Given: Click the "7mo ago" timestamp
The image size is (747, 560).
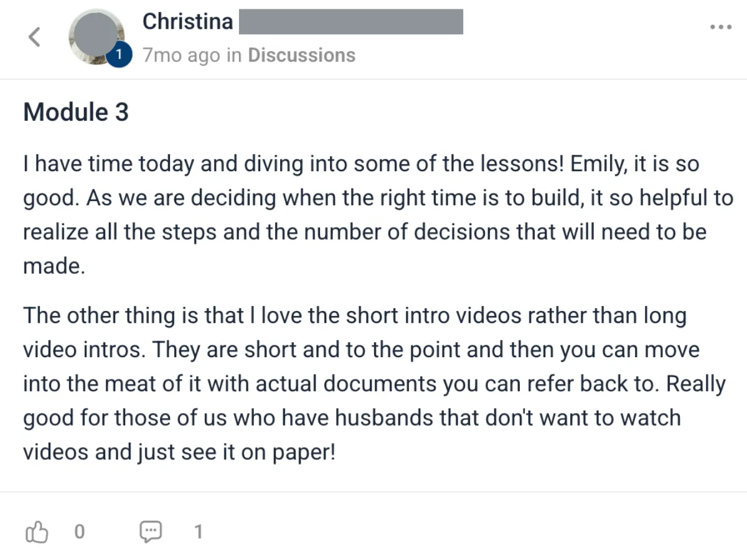Looking at the screenshot, I should [181, 55].
